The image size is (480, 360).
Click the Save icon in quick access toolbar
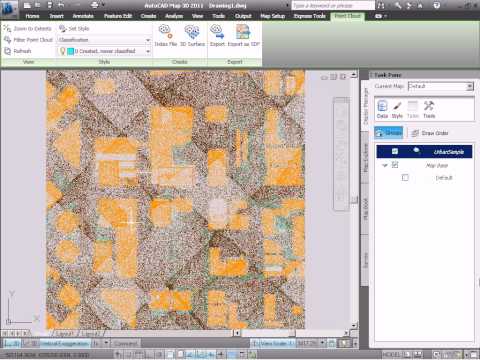[x=50, y=5]
